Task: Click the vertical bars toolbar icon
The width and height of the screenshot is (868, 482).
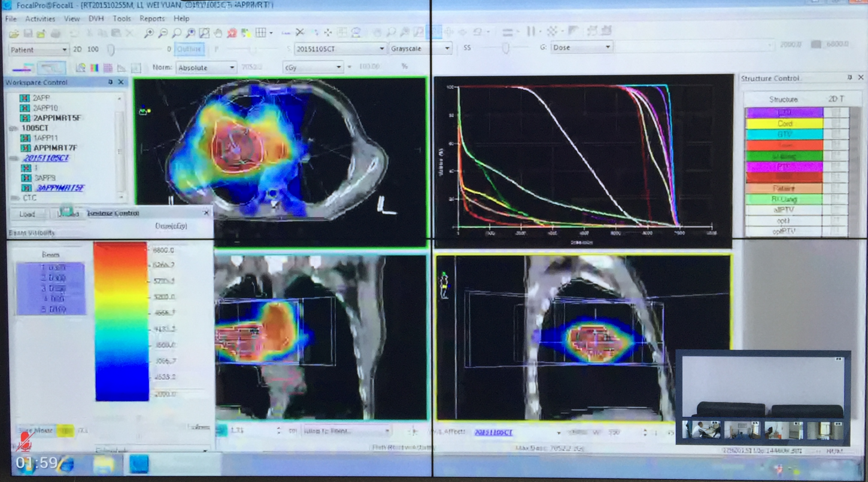Action: tap(531, 31)
